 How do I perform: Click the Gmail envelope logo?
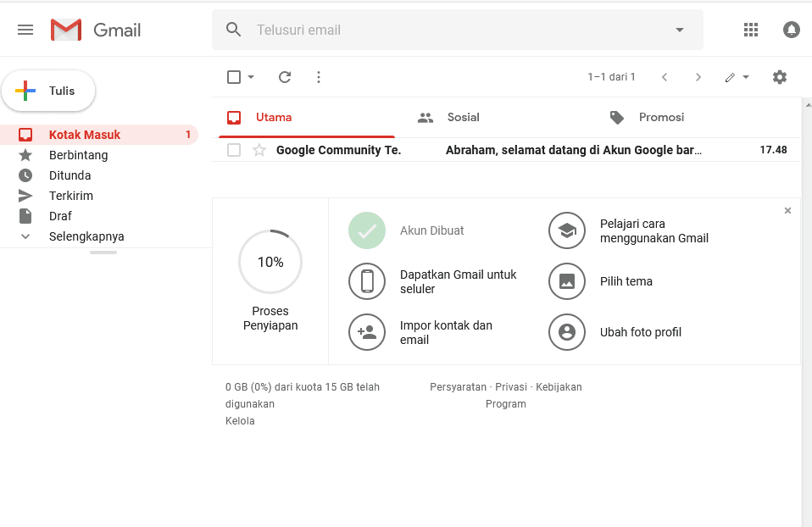coord(66,30)
